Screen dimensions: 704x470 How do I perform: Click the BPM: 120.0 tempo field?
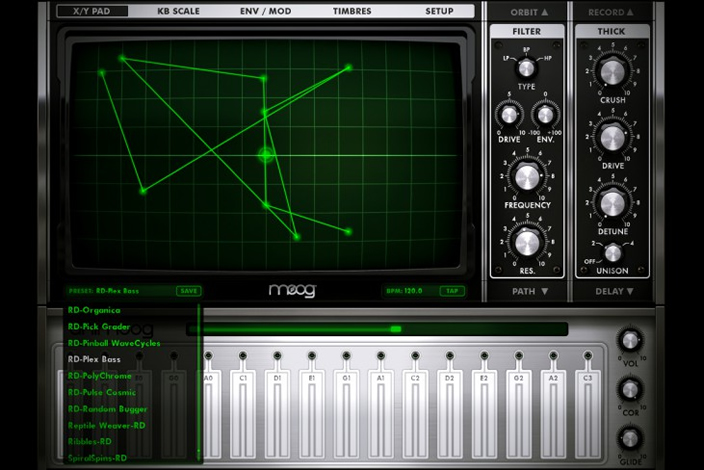coord(405,291)
